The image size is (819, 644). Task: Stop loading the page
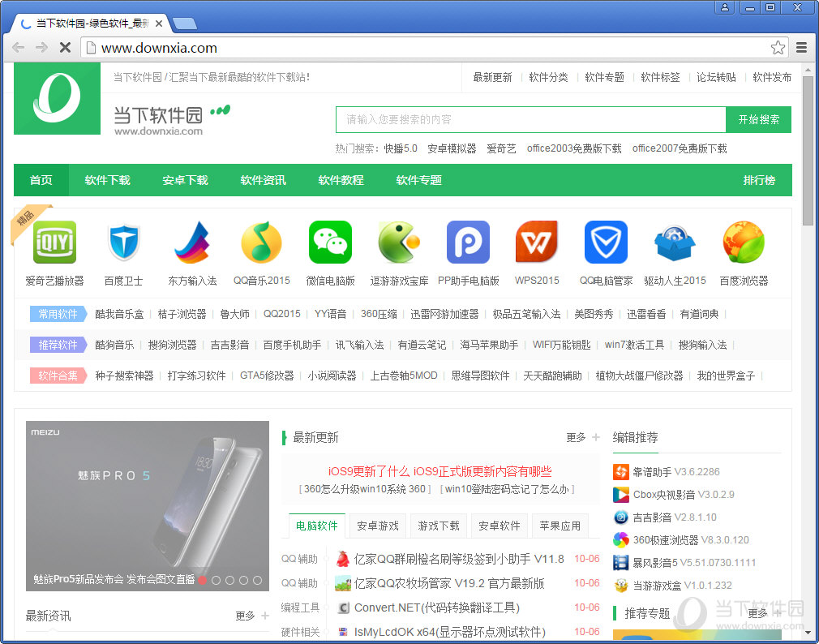tap(66, 48)
